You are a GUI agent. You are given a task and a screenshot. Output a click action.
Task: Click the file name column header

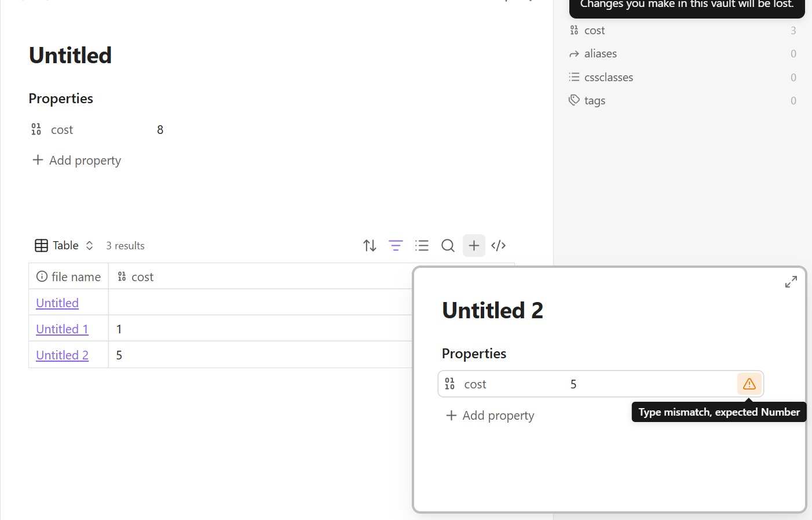pos(69,277)
